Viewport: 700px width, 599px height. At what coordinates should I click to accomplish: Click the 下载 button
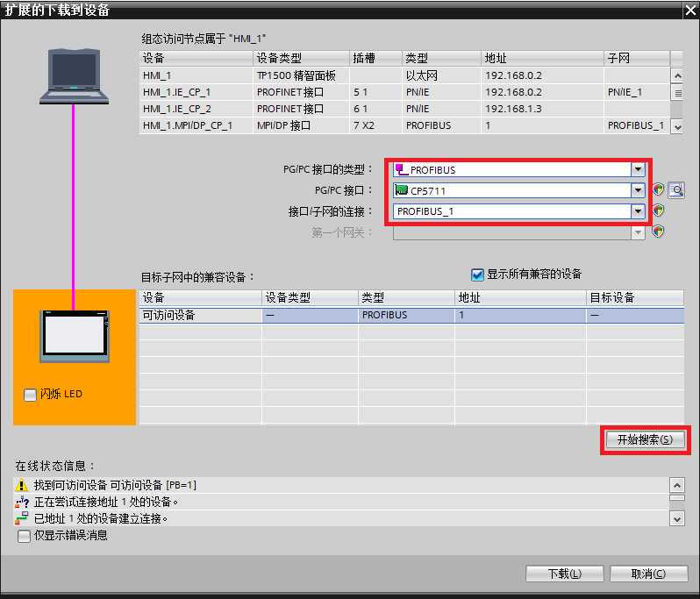[x=564, y=574]
